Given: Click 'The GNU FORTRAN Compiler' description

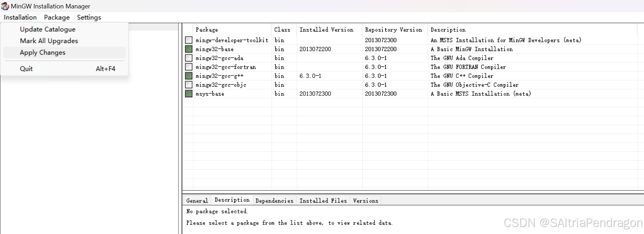Looking at the screenshot, I should pos(468,67).
